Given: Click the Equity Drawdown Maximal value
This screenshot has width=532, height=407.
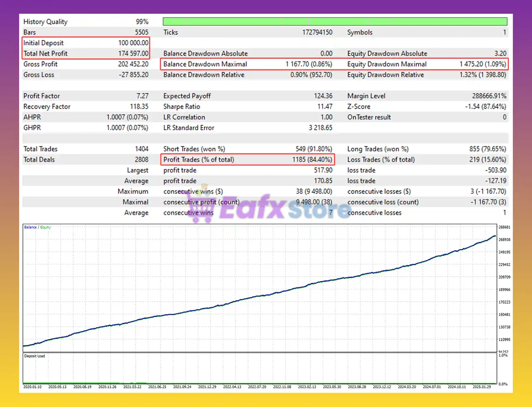Looking at the screenshot, I should [x=483, y=64].
